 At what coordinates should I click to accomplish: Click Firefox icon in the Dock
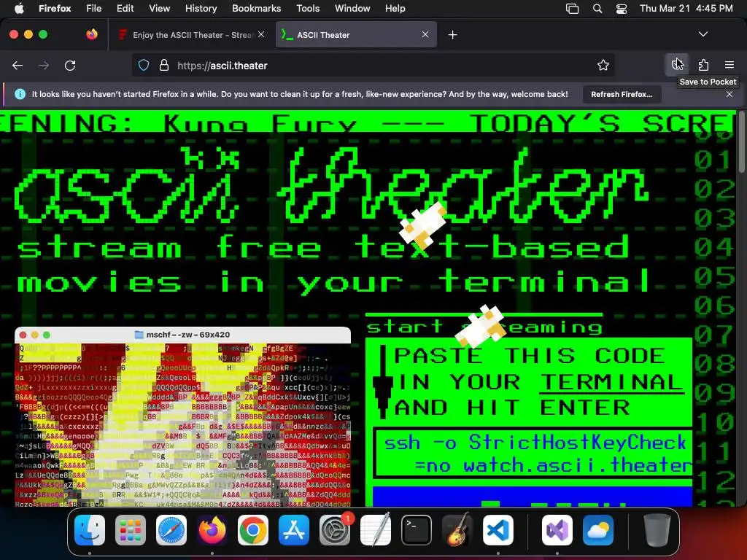click(212, 530)
